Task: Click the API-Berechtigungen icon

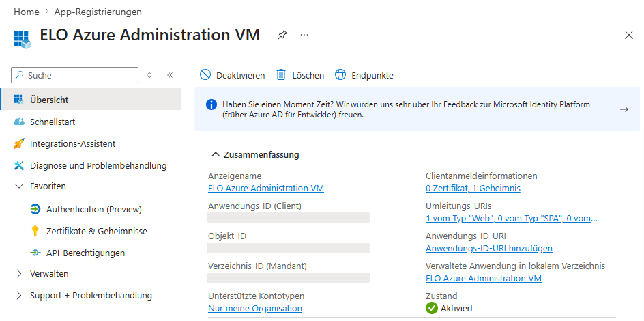Action: pos(35,253)
